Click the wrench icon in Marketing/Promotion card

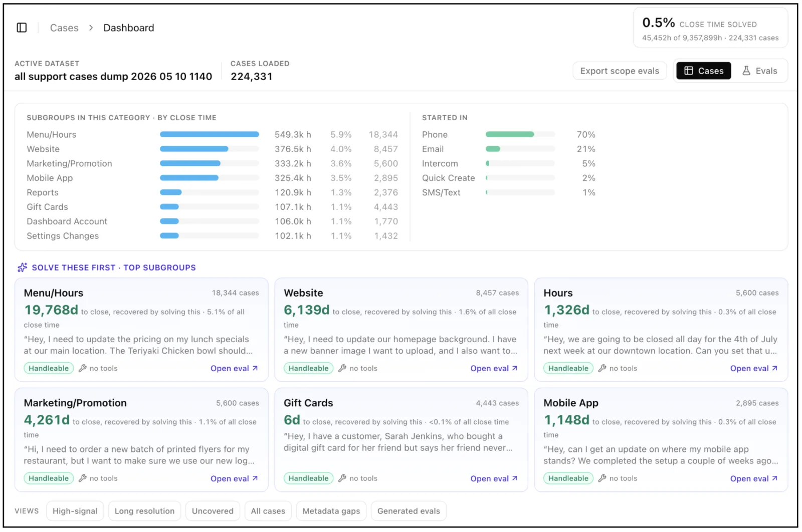tap(83, 478)
